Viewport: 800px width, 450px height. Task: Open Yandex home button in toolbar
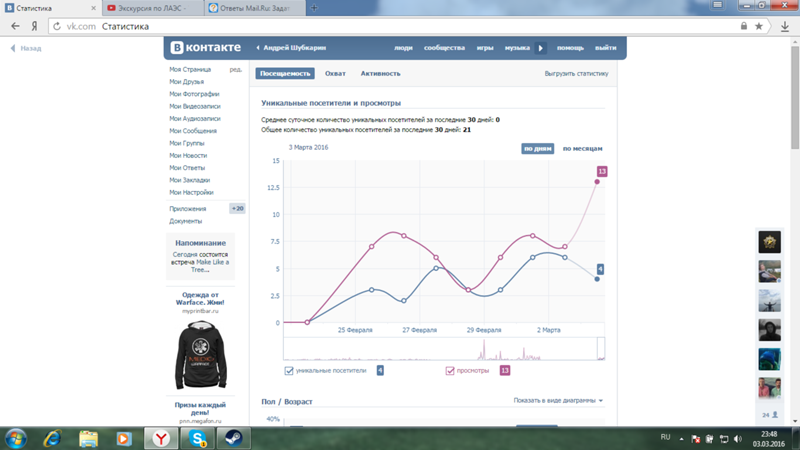[34, 26]
